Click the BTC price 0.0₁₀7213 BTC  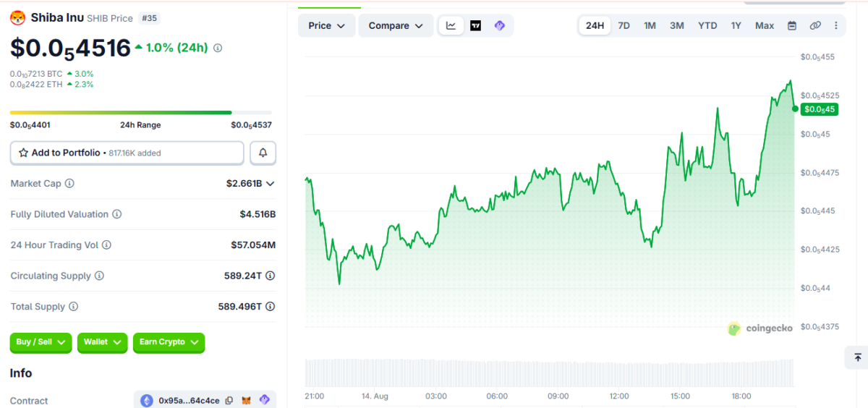click(x=36, y=74)
